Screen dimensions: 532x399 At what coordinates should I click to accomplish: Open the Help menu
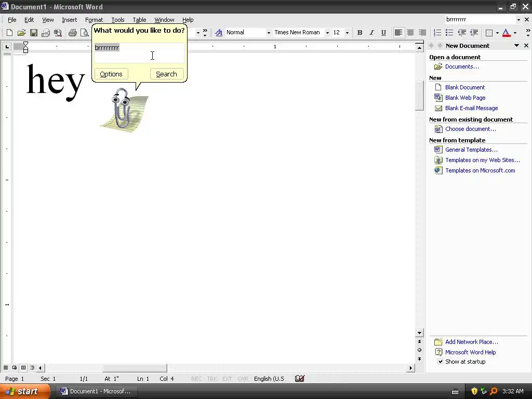pyautogui.click(x=188, y=20)
